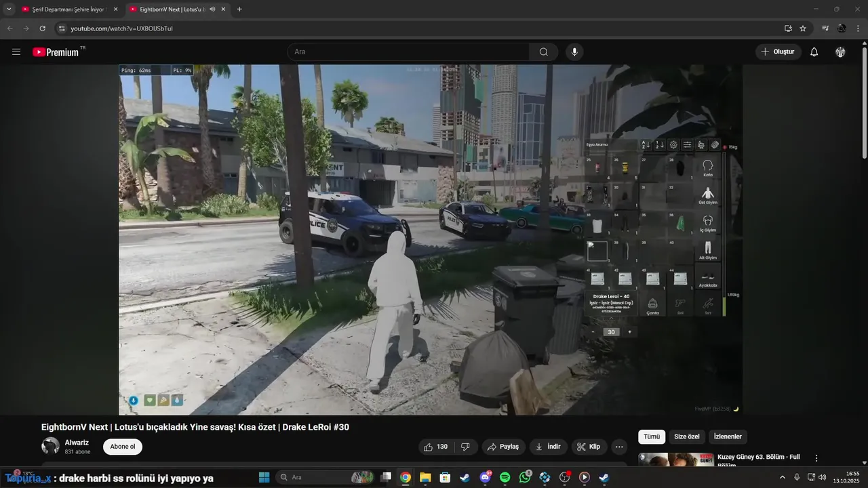Open the browser media control icon
Viewport: 868px width, 488px height.
825,28
